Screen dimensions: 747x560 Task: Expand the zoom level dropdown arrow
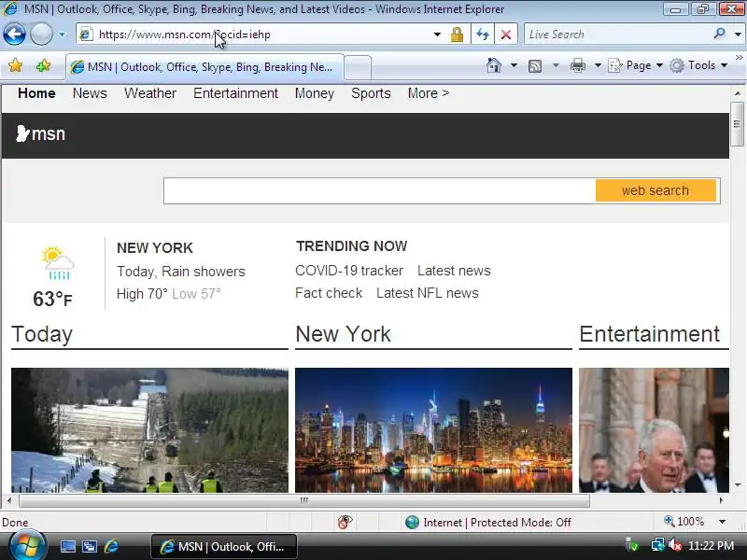click(x=722, y=522)
